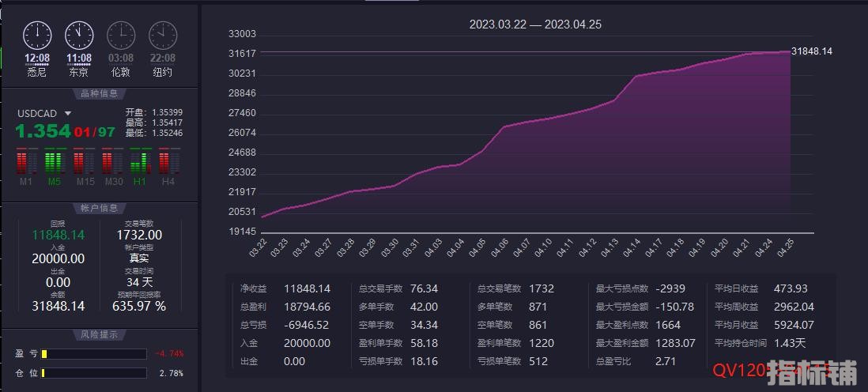Click the Sydney (悉尼) clock icon
Viewport: 868px width, 392px height.
pos(37,35)
